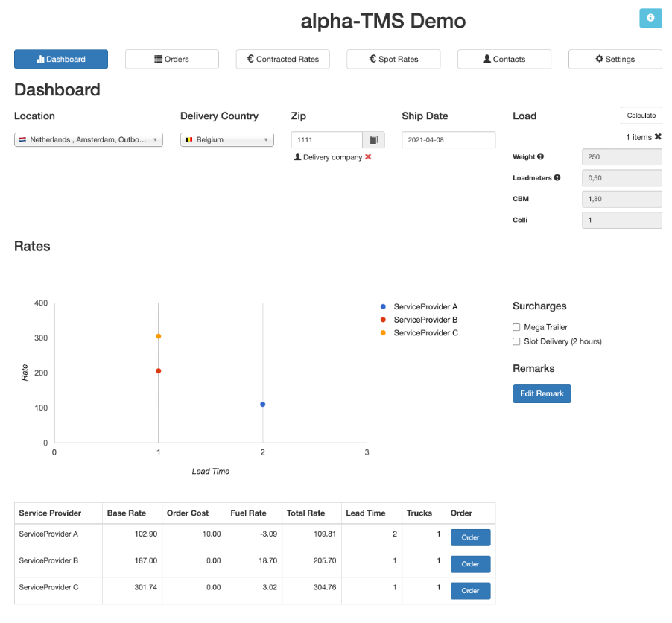The width and height of the screenshot is (672, 623).
Task: Click ServiceProvider B's point on the rate chart
Action: 157,370
